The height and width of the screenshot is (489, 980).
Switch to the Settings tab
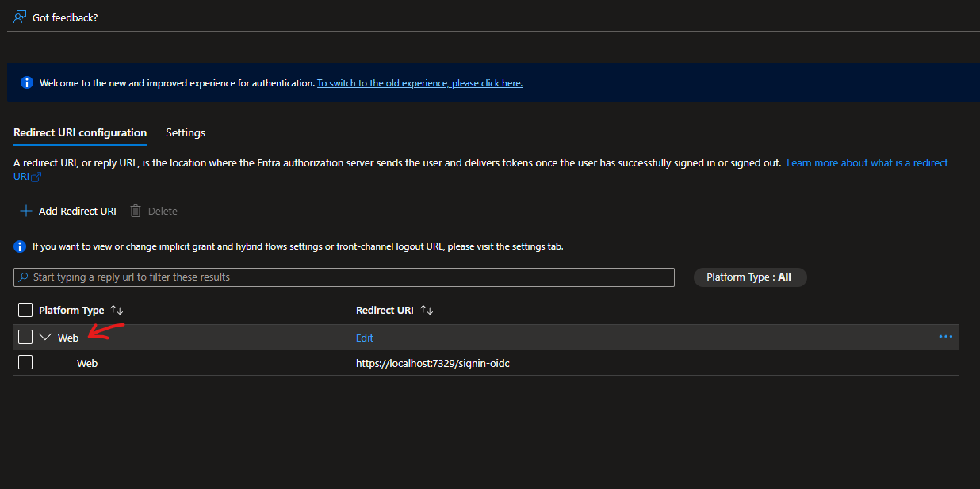point(185,132)
